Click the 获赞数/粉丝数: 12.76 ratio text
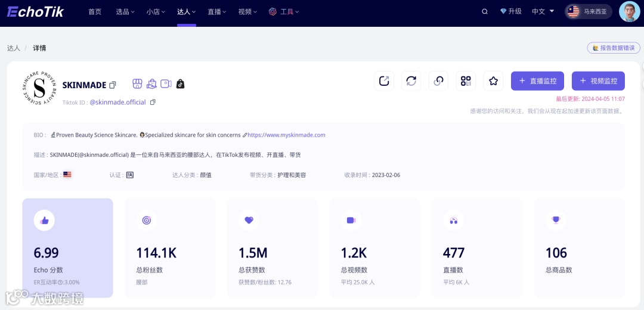 (x=265, y=283)
